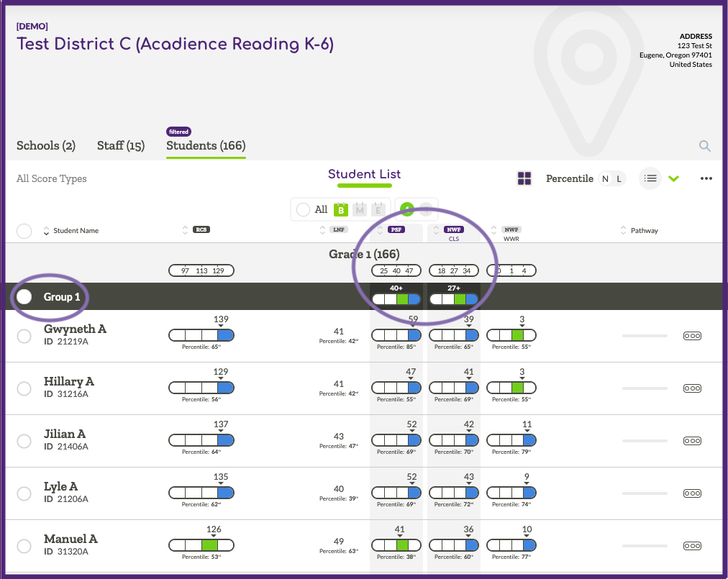Image resolution: width=728 pixels, height=579 pixels.
Task: Open search with the magnifying glass icon
Action: tap(704, 145)
